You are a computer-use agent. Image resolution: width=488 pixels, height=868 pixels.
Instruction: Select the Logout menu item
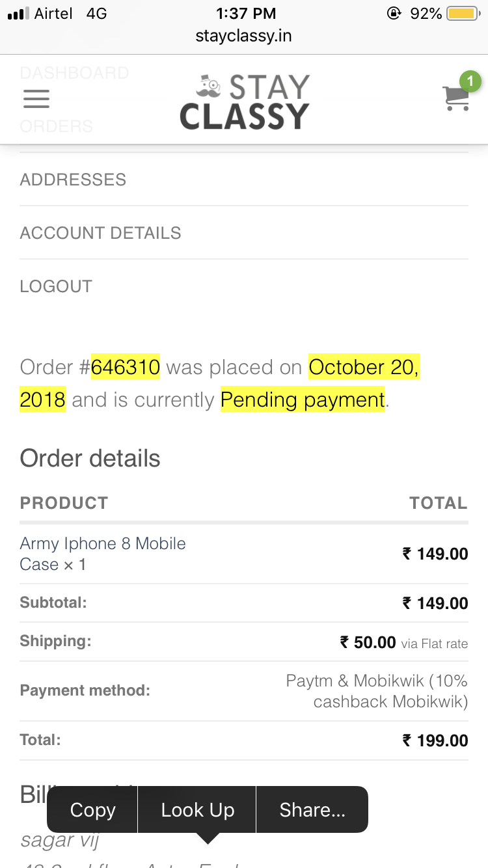[56, 286]
